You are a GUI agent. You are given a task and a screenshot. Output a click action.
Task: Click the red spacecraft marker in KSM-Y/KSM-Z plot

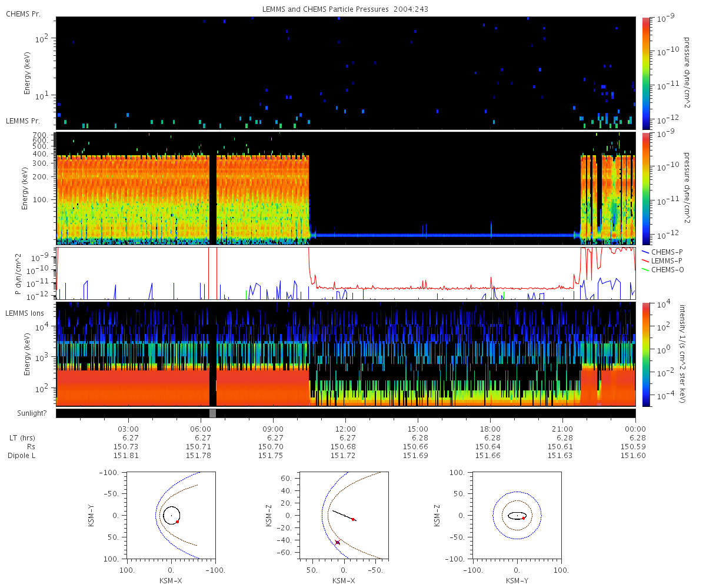tap(524, 518)
